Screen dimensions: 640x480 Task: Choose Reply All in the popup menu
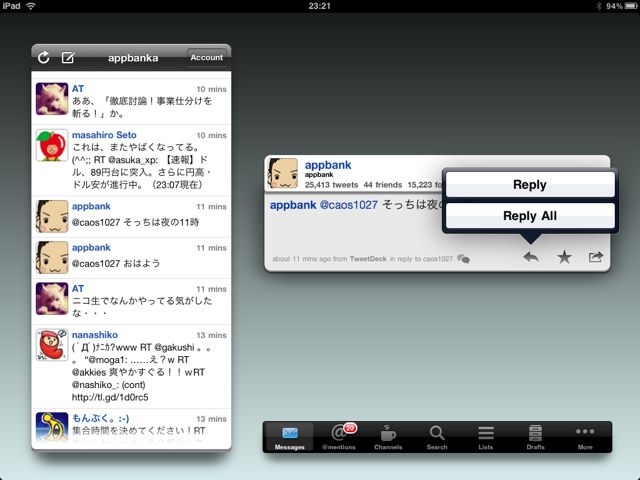(x=530, y=216)
